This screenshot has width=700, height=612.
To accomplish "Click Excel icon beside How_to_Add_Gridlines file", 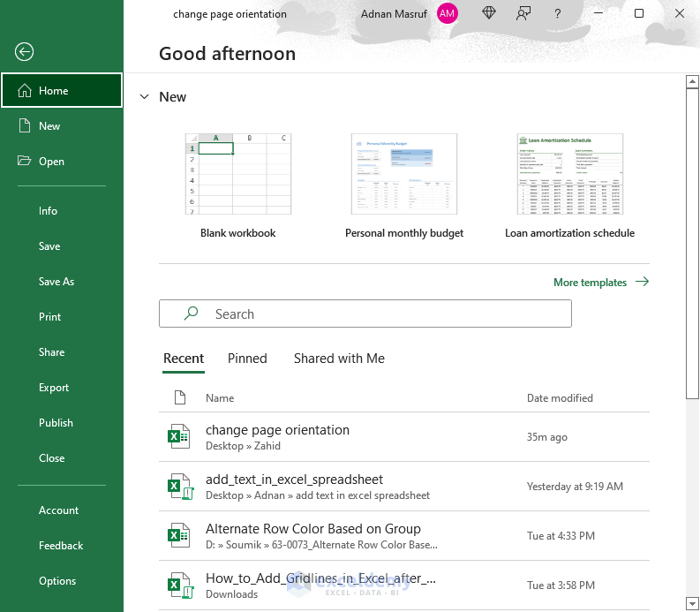I will [180, 586].
